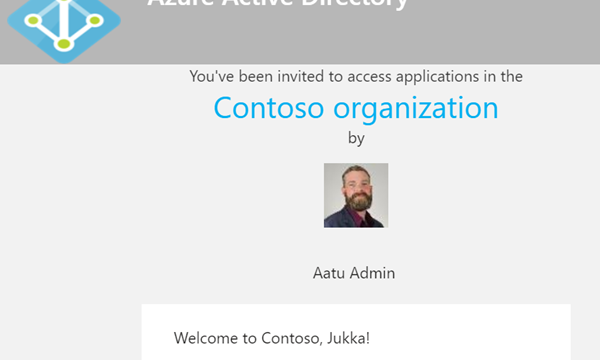Click the name "Jukka" in the welcome text
Image resolution: width=600 pixels, height=360 pixels.
click(x=348, y=338)
